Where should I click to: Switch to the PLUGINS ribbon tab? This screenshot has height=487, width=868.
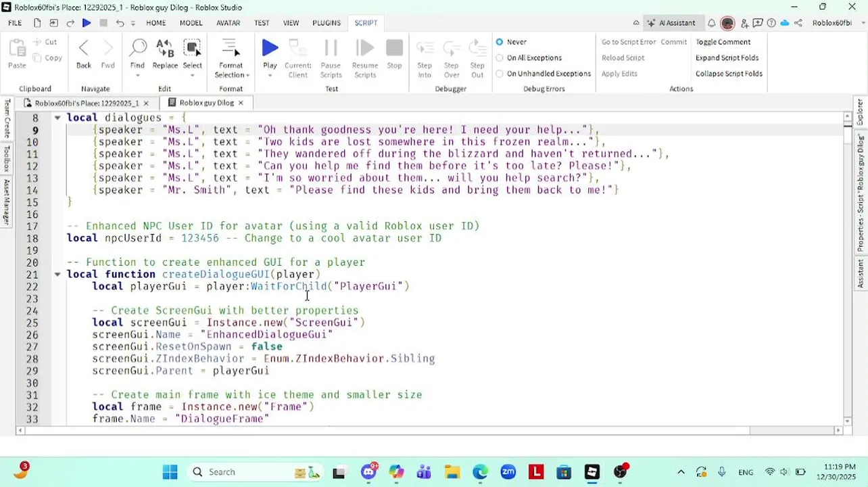[327, 23]
